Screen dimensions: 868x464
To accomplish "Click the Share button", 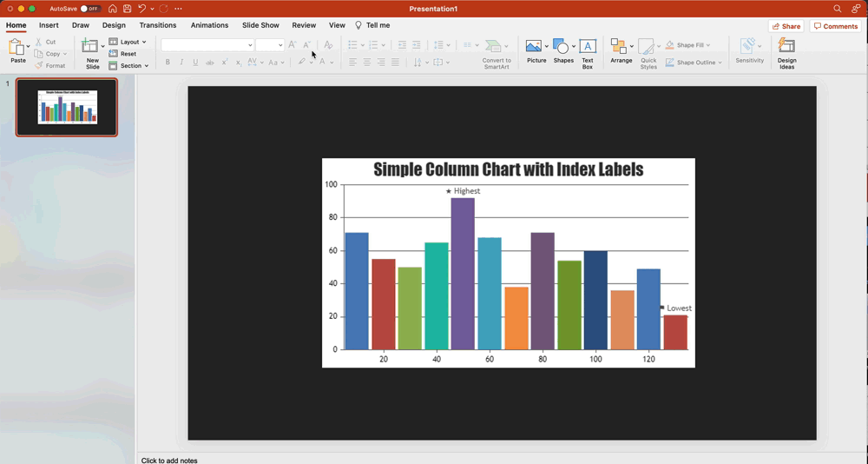I will [x=786, y=26].
